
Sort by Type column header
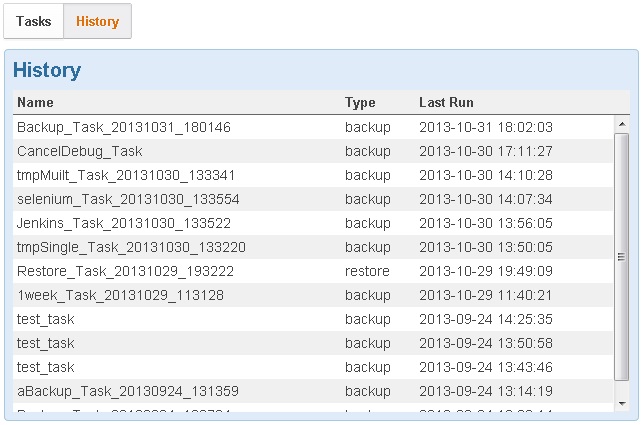[x=360, y=102]
